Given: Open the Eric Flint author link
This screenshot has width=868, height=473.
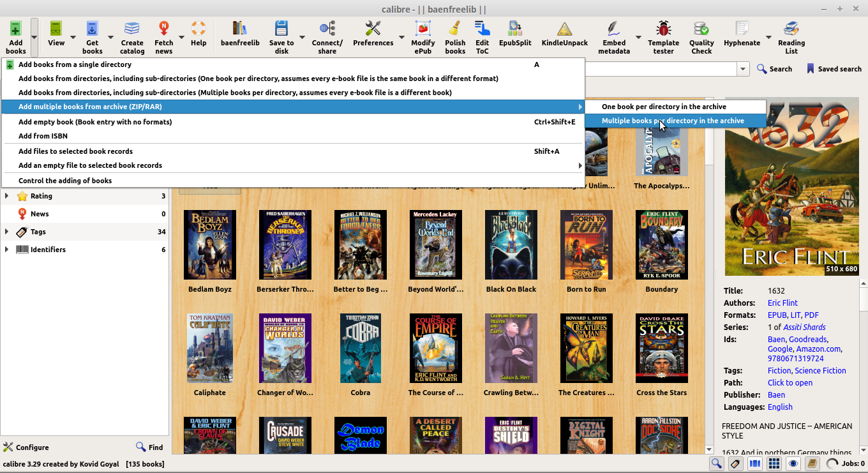Looking at the screenshot, I should [782, 303].
